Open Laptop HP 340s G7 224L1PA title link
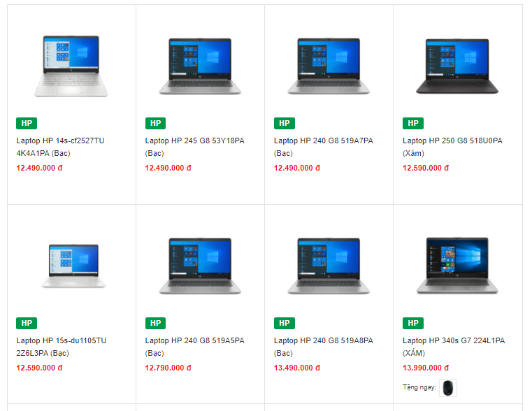Image resolution: width=532 pixels, height=411 pixels. (x=454, y=347)
